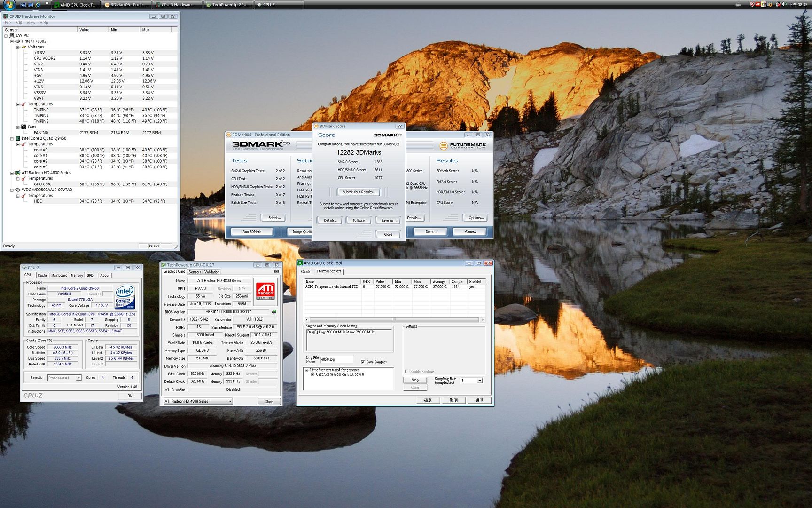
Task: Click the ATI Radeon HD 4800 card icon in tree
Action: click(18, 173)
